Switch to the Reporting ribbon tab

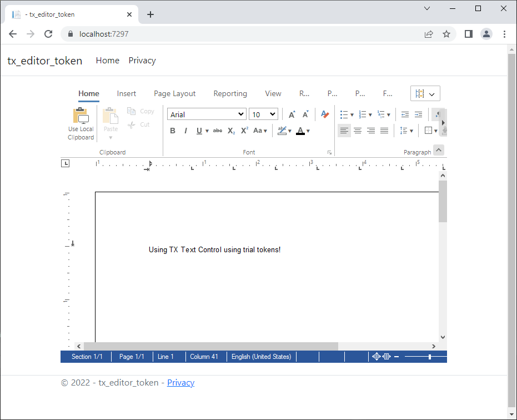click(x=230, y=94)
